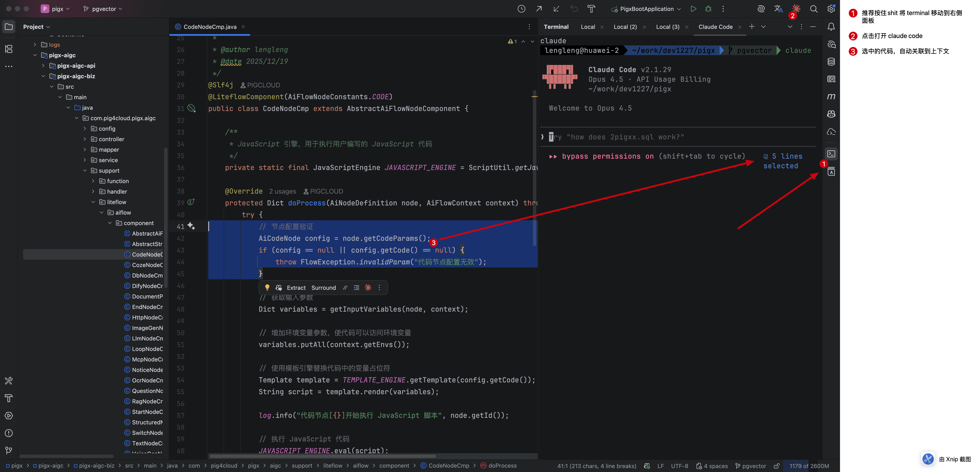Click the Run PigxBootApplication play icon
This screenshot has height=472, width=980.
[693, 9]
